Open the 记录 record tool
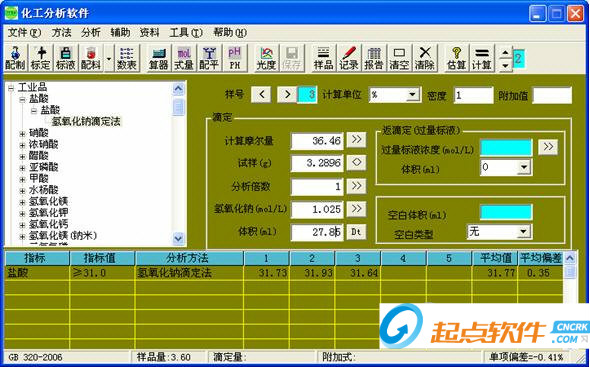Screen dimensions: 590x367 (349, 58)
